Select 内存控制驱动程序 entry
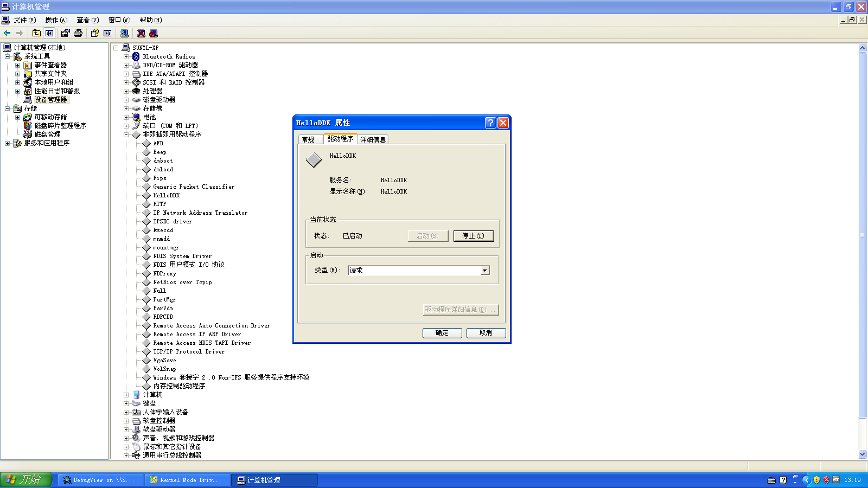The height and width of the screenshot is (488, 868). click(179, 386)
